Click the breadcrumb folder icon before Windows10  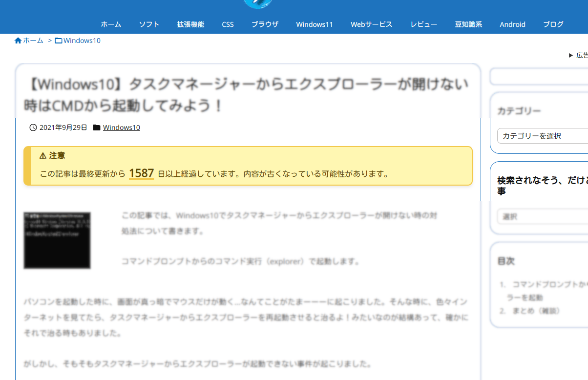59,41
